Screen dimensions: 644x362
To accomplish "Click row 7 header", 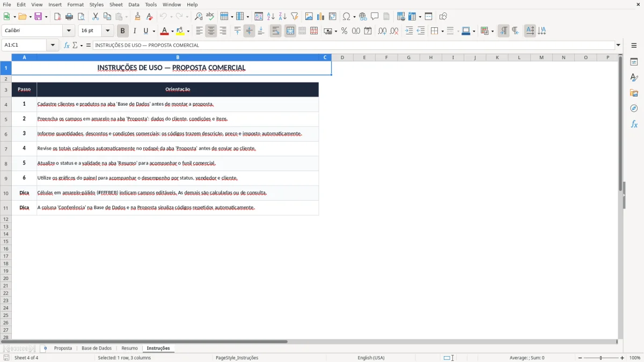I will 5,149.
